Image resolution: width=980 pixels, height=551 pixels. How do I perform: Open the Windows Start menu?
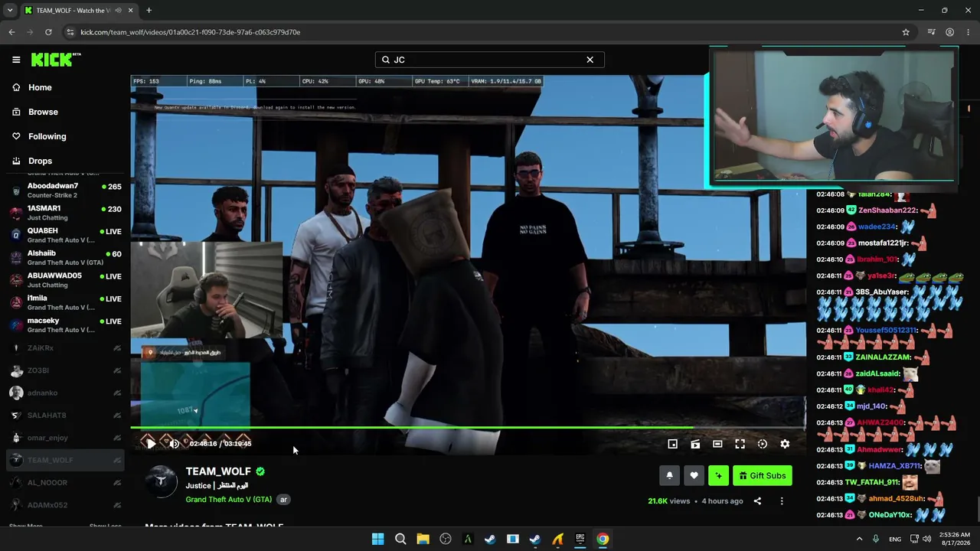click(x=377, y=539)
